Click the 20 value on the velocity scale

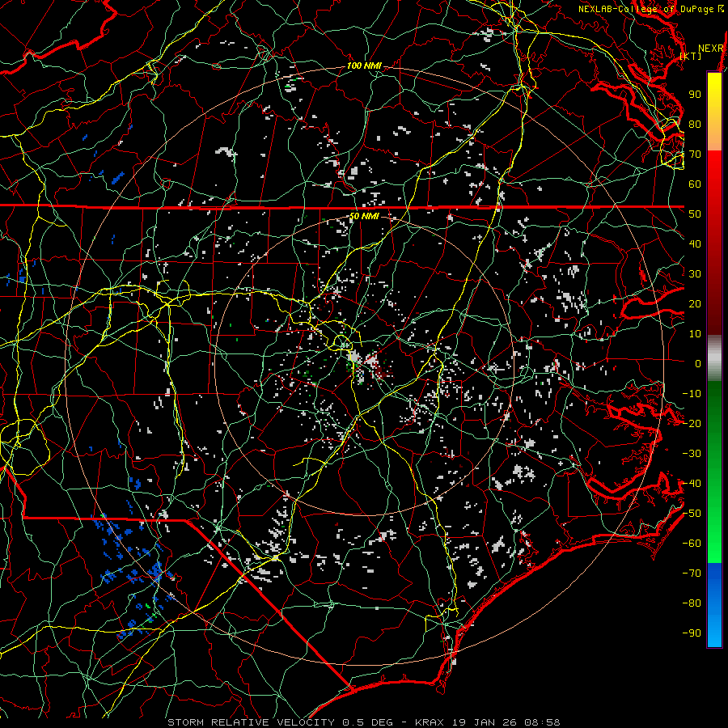pos(695,303)
